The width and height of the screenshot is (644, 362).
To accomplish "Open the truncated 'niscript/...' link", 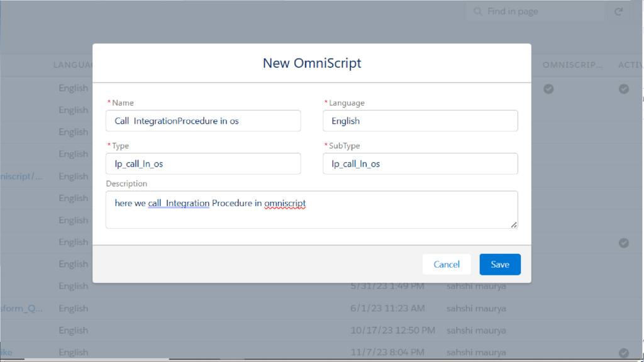I will click(21, 176).
